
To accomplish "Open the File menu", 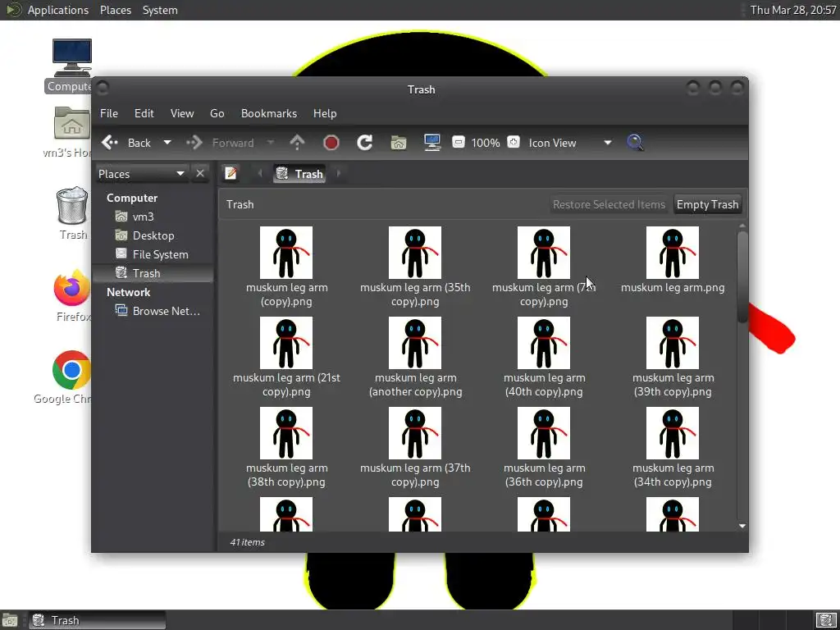I will pos(109,113).
